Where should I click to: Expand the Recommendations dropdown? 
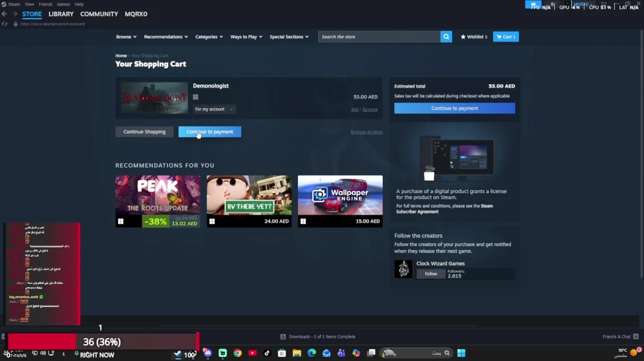point(166,37)
